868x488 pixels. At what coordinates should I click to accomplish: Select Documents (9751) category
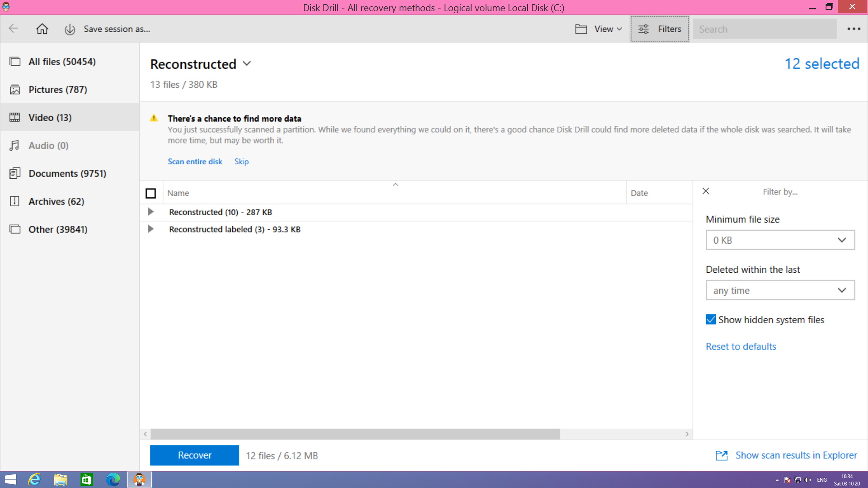click(70, 173)
